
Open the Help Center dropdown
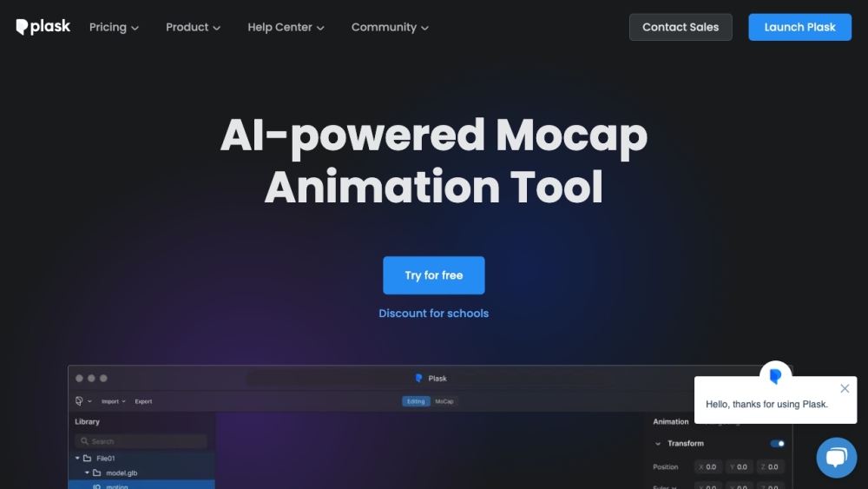(x=286, y=27)
